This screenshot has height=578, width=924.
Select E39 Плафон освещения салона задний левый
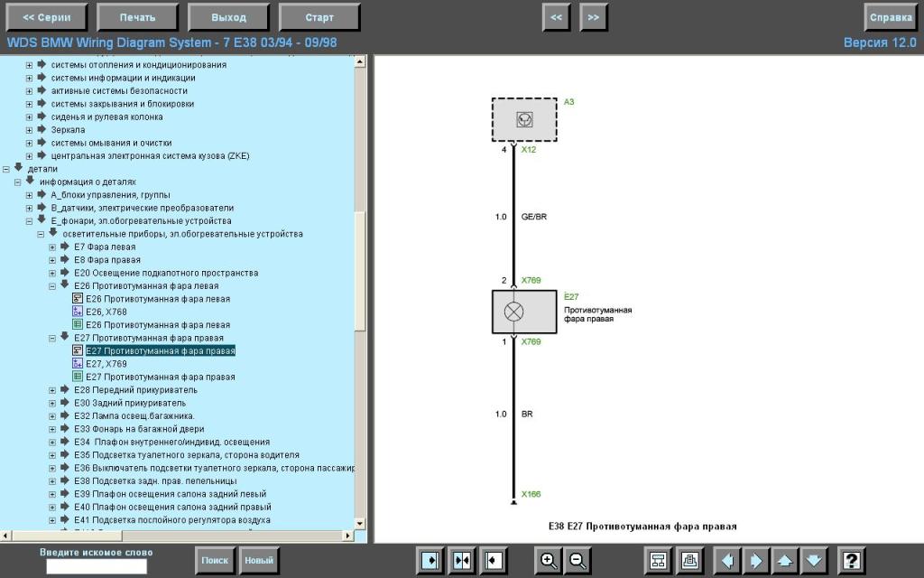(171, 494)
